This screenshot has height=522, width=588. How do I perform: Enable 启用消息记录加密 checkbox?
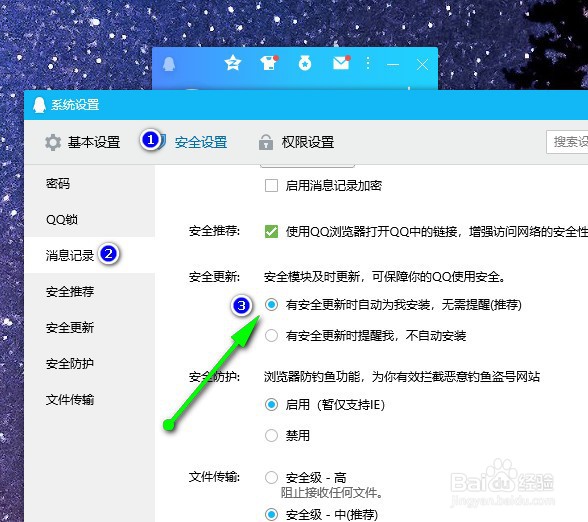click(x=271, y=185)
